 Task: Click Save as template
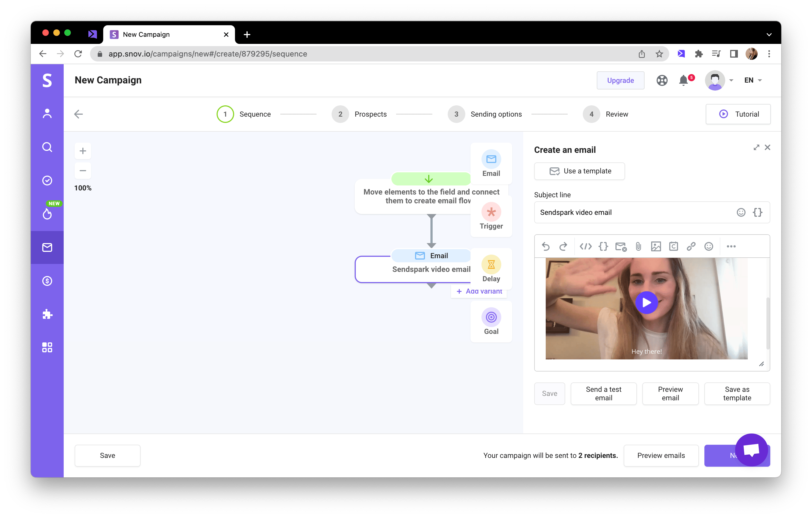coord(737,393)
